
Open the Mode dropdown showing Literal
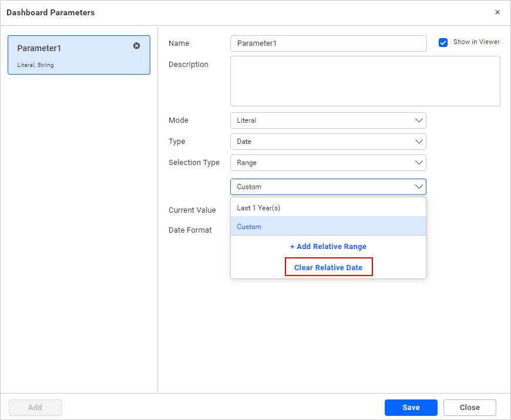tap(328, 120)
